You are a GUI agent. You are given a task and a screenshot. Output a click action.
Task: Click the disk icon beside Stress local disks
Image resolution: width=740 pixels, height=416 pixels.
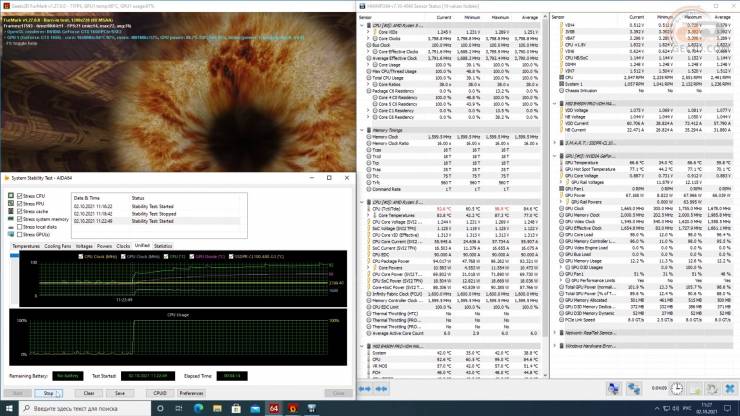coord(11,227)
